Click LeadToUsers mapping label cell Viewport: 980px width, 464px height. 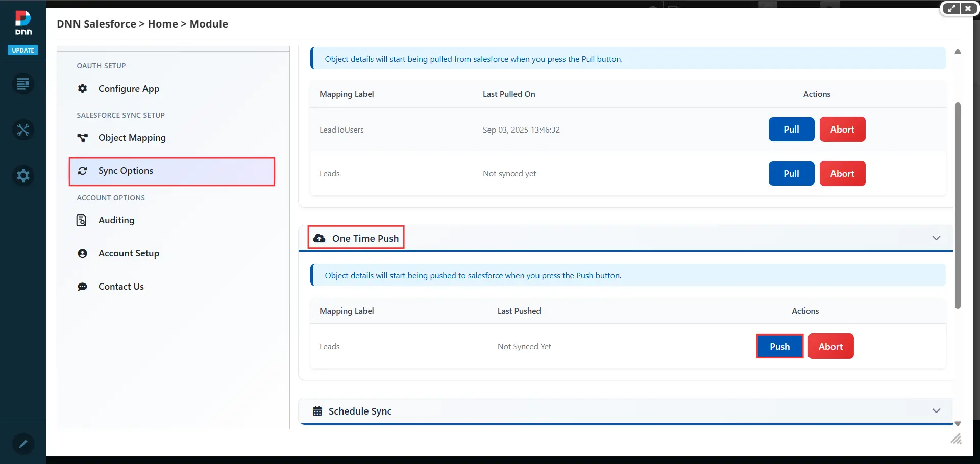pyautogui.click(x=341, y=130)
